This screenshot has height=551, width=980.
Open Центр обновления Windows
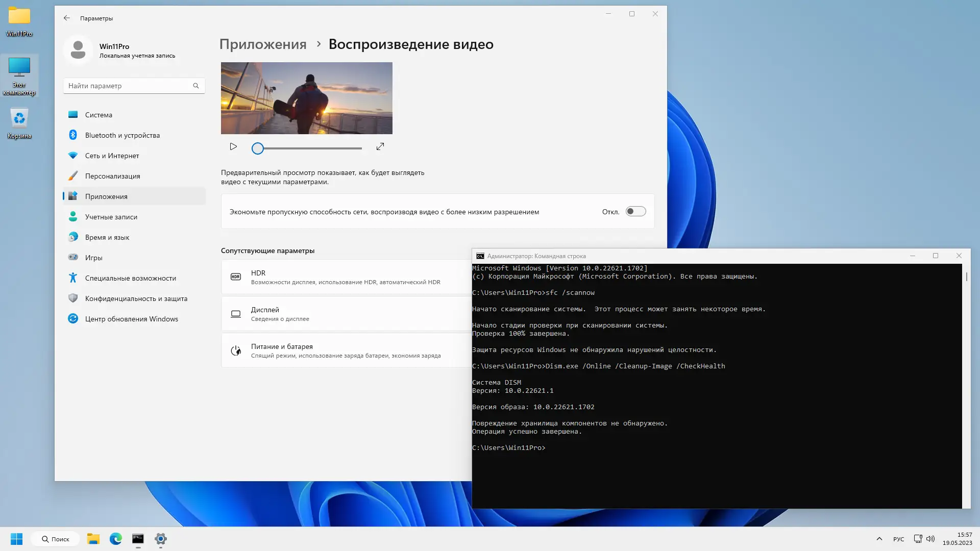point(131,319)
